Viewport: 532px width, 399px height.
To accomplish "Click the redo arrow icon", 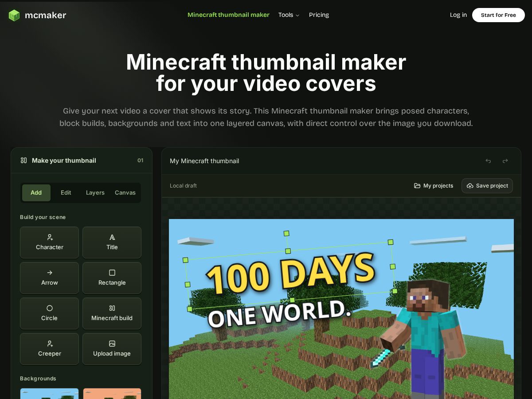I will (x=505, y=161).
